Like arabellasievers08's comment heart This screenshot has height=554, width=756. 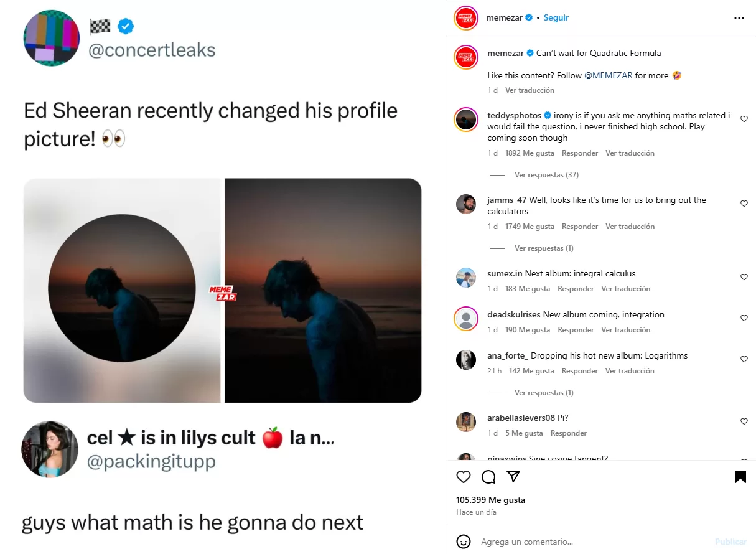[744, 421]
